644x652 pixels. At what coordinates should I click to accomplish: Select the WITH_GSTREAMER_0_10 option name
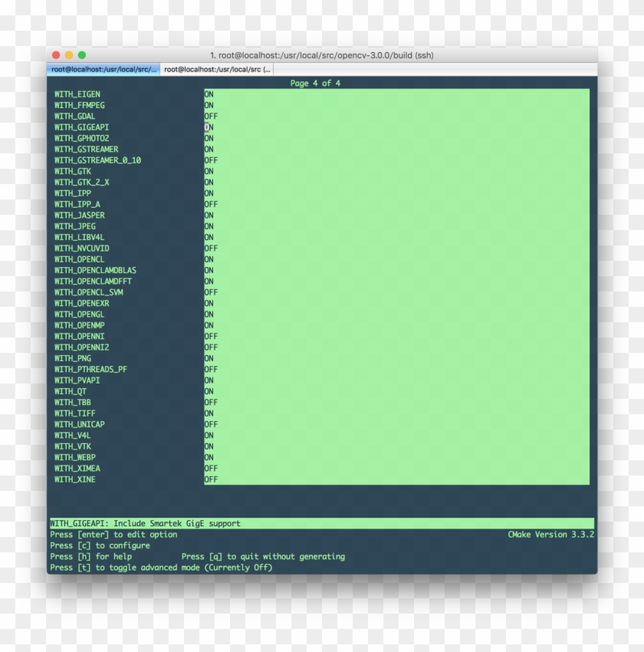click(x=97, y=160)
